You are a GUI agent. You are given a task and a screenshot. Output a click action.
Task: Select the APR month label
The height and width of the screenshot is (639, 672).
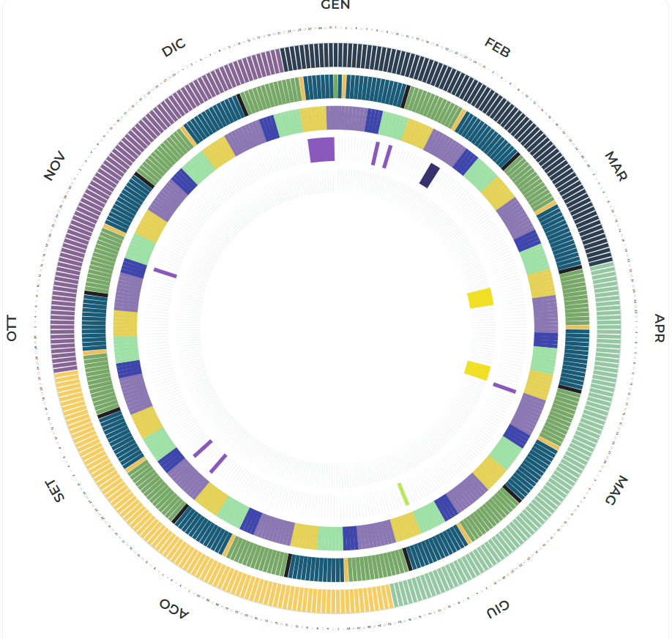660,329
